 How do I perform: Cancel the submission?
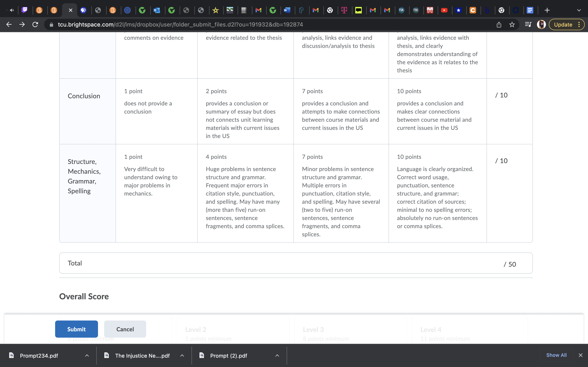(125, 329)
